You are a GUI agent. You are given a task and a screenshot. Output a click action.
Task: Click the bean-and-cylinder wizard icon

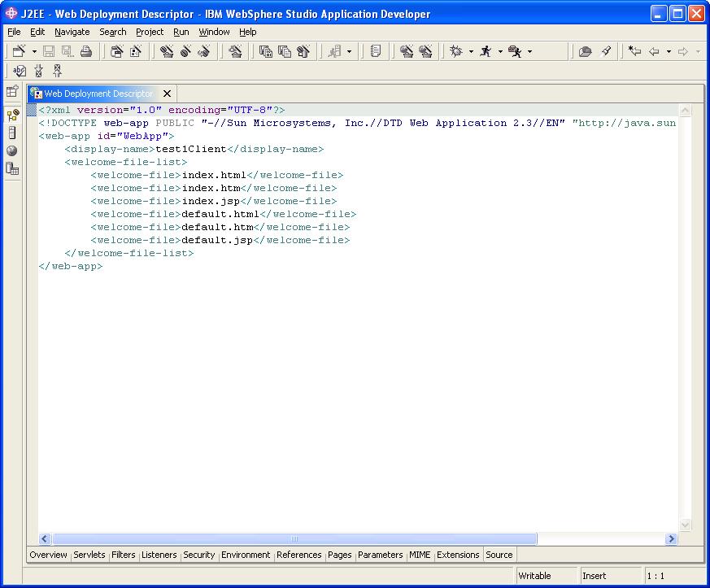(x=303, y=51)
